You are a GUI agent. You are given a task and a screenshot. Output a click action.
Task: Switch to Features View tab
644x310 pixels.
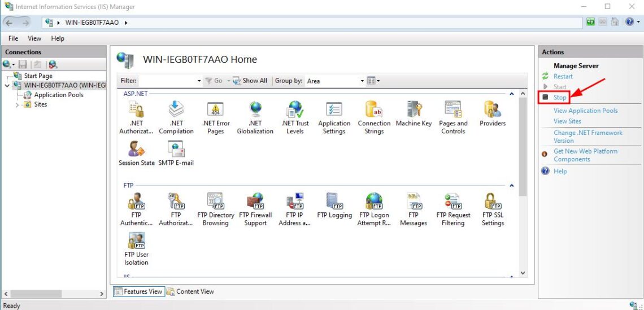[x=139, y=291]
